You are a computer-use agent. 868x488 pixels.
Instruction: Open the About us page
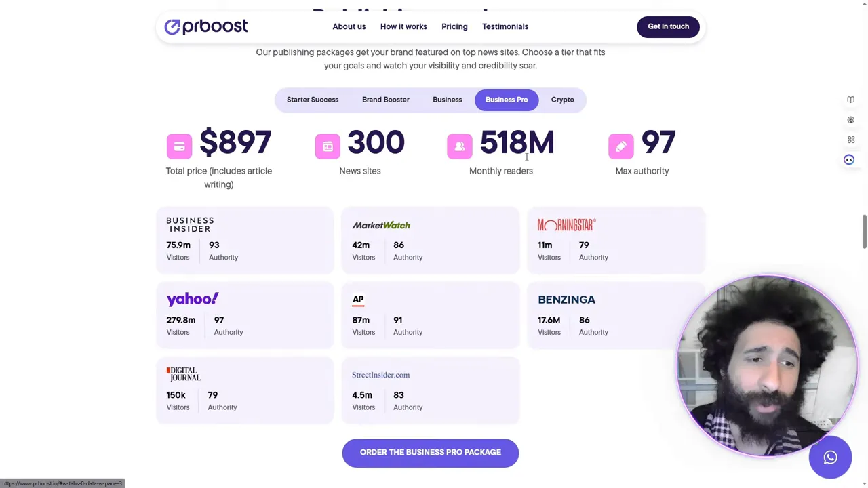[x=349, y=26]
